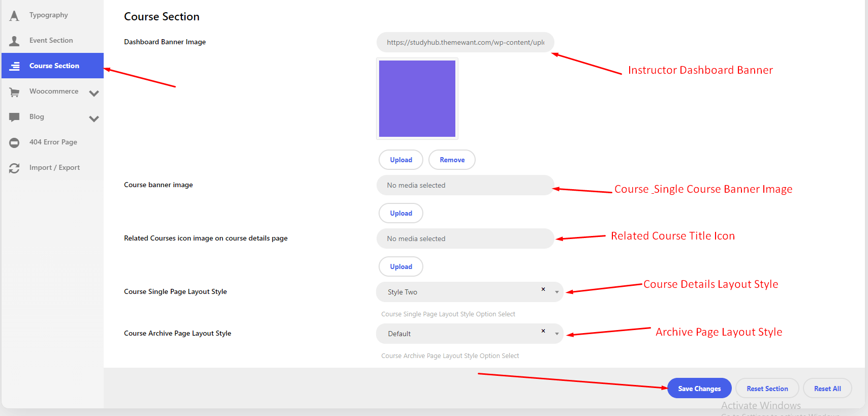Open Course Single Page Layout Style dropdown
The image size is (868, 416).
pos(557,292)
